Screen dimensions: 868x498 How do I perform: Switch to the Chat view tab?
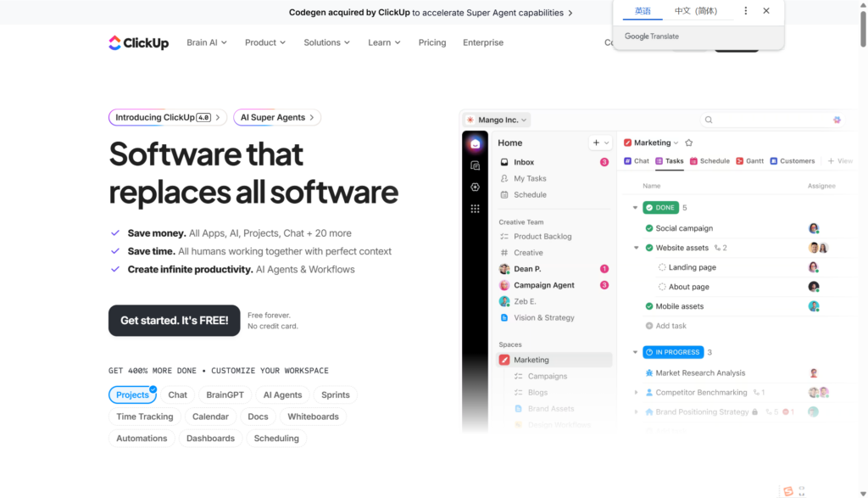coord(637,160)
